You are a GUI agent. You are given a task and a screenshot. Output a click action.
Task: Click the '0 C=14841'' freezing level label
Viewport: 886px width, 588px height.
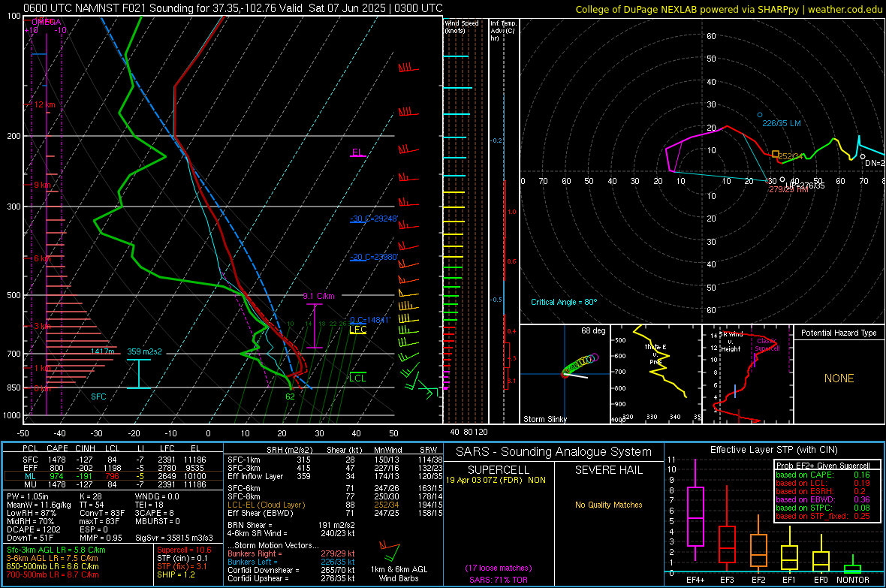(370, 320)
